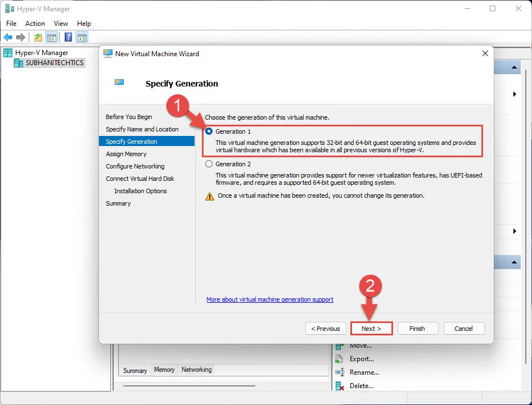Screen dimensions: 532x405
Task: Maximize the Hyper-V Manager window
Action: [493, 8]
